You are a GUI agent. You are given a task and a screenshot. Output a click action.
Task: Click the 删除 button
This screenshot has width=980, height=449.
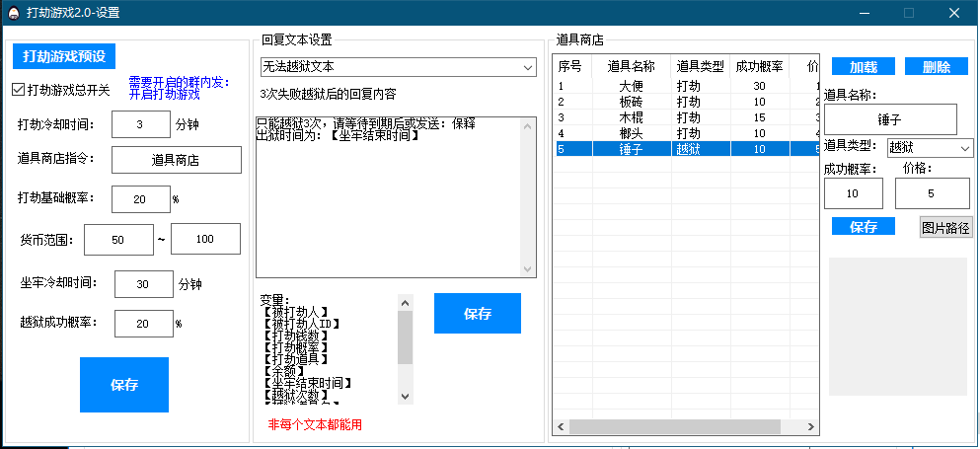pos(937,67)
